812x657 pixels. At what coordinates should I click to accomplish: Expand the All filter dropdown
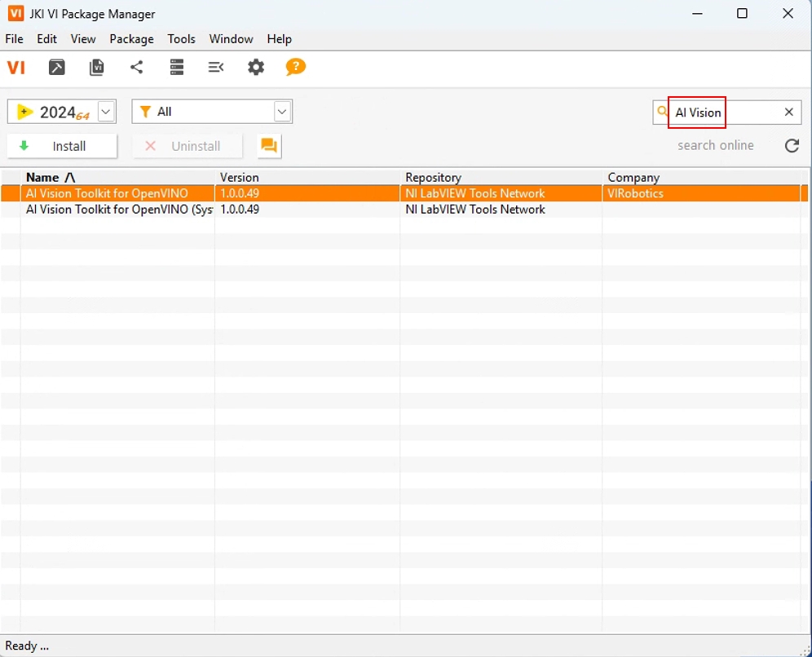coord(282,112)
